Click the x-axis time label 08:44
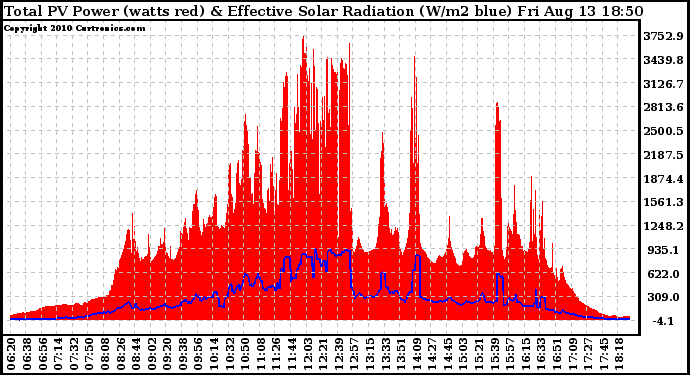The image size is (690, 375). (x=136, y=354)
